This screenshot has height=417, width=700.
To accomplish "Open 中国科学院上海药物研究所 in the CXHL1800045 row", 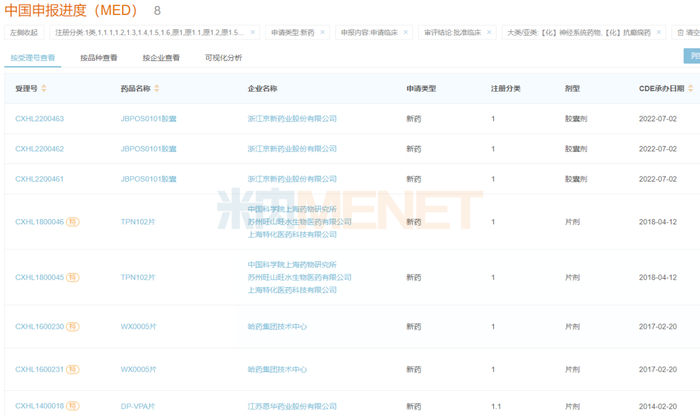I will tap(292, 265).
